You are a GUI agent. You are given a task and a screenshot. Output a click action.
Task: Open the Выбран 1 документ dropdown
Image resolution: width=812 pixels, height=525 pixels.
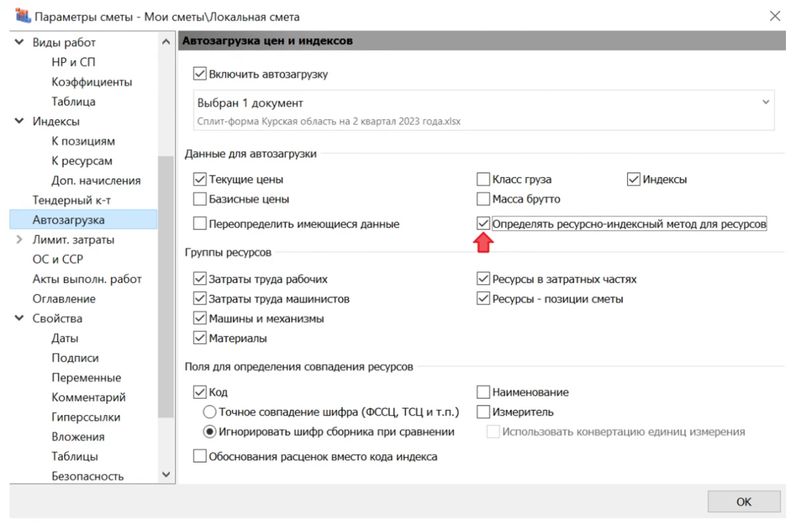tap(483, 110)
